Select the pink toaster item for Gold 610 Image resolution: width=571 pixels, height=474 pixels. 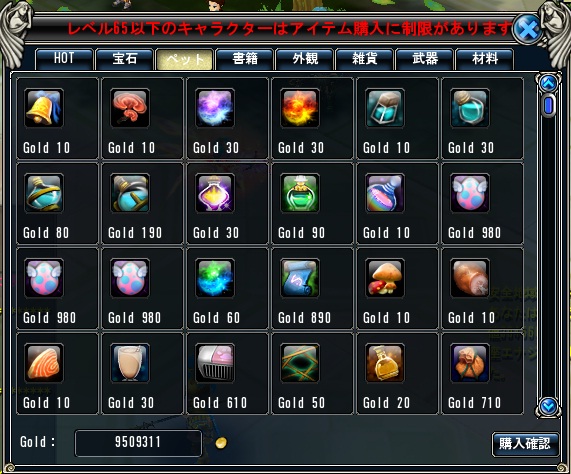(x=214, y=363)
